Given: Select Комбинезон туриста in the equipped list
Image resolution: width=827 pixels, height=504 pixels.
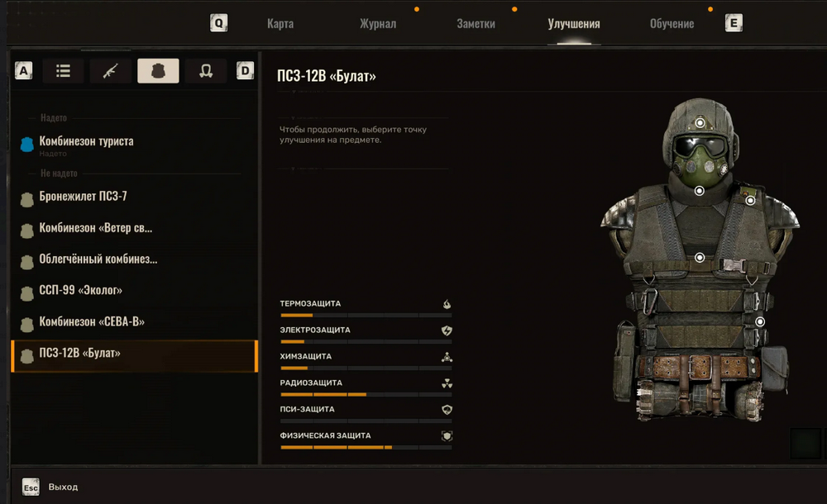Looking at the screenshot, I should pos(86,141).
